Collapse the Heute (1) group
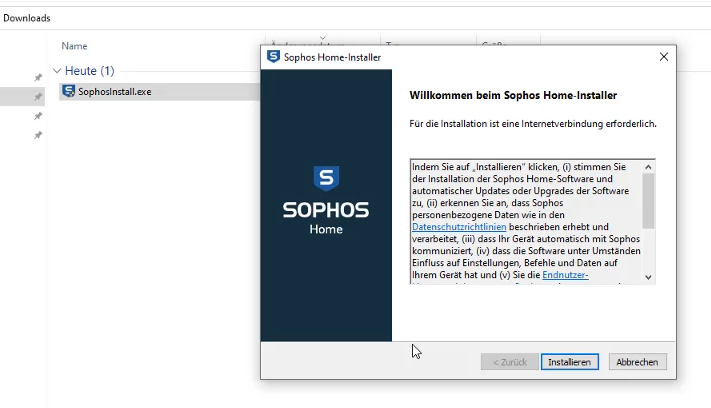The height and width of the screenshot is (408, 711). [57, 71]
